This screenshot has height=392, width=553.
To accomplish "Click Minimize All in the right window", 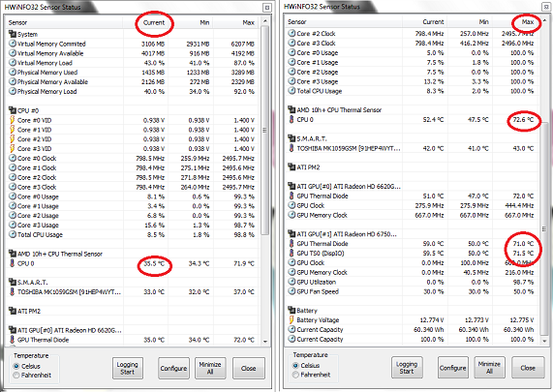I will pyautogui.click(x=489, y=368).
